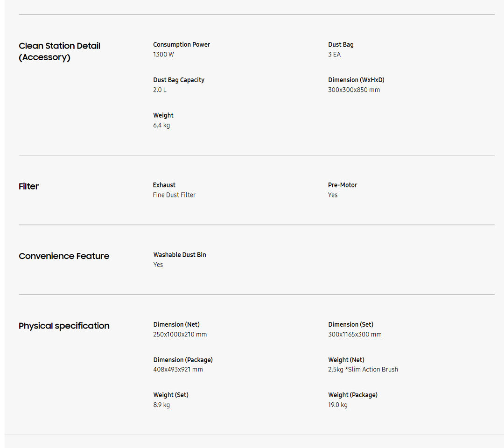Click the 300x1165x300 mm set dimension
This screenshot has width=504, height=448.
355,335
